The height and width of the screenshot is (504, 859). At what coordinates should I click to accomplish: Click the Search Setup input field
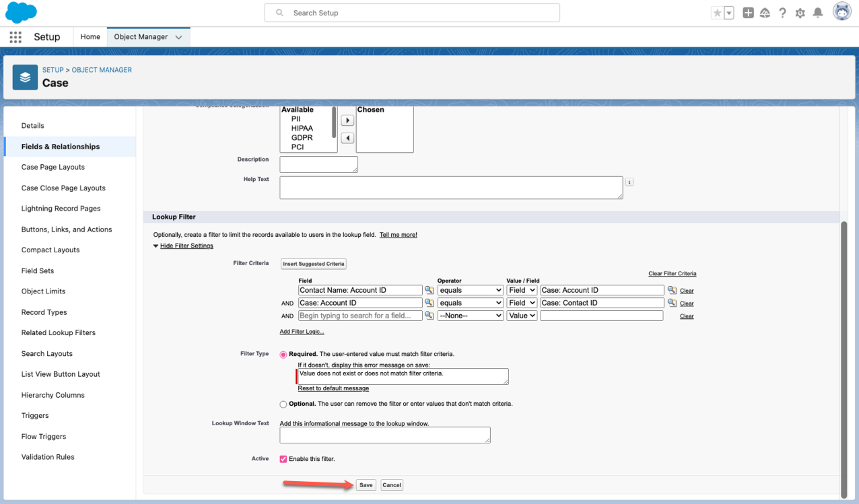(x=412, y=13)
